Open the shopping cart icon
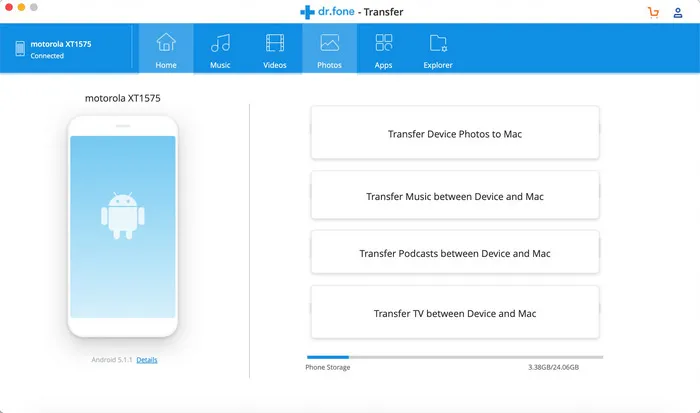Screen dimensions: 700x413 (x=654, y=13)
